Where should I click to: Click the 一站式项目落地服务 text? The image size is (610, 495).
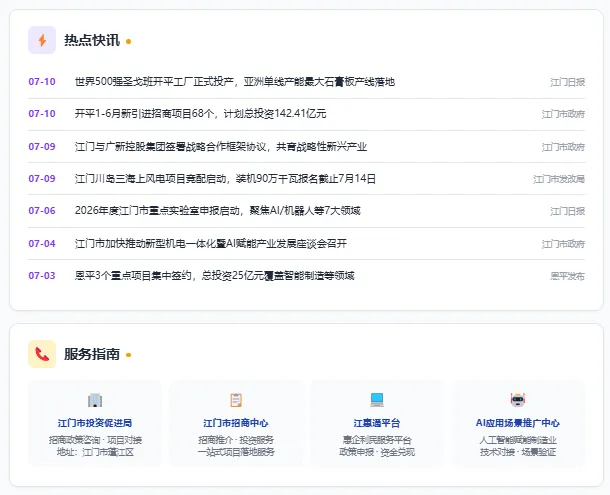[236, 452]
